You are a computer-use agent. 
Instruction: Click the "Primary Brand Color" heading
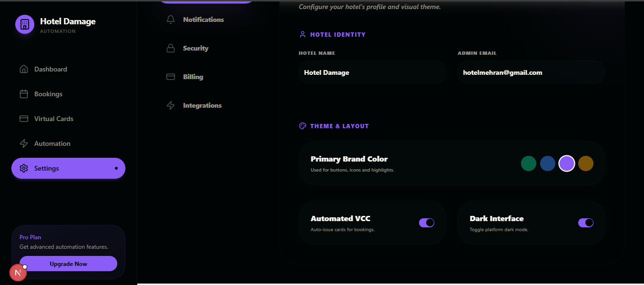(349, 159)
